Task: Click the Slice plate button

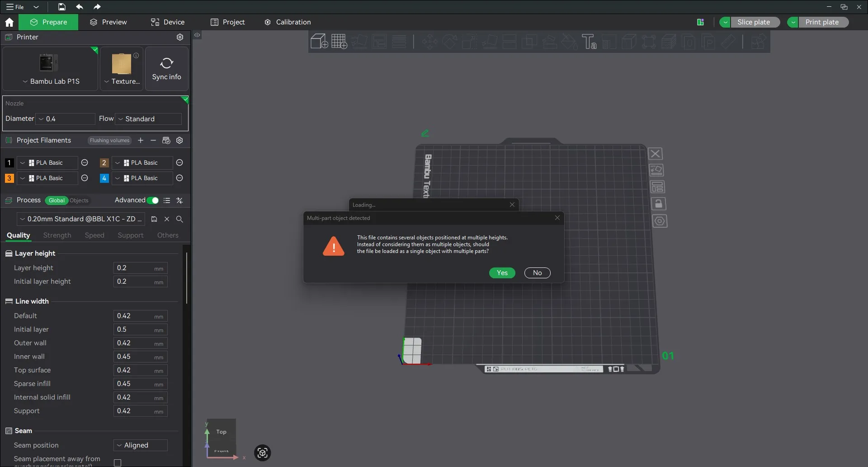Action: [755, 22]
